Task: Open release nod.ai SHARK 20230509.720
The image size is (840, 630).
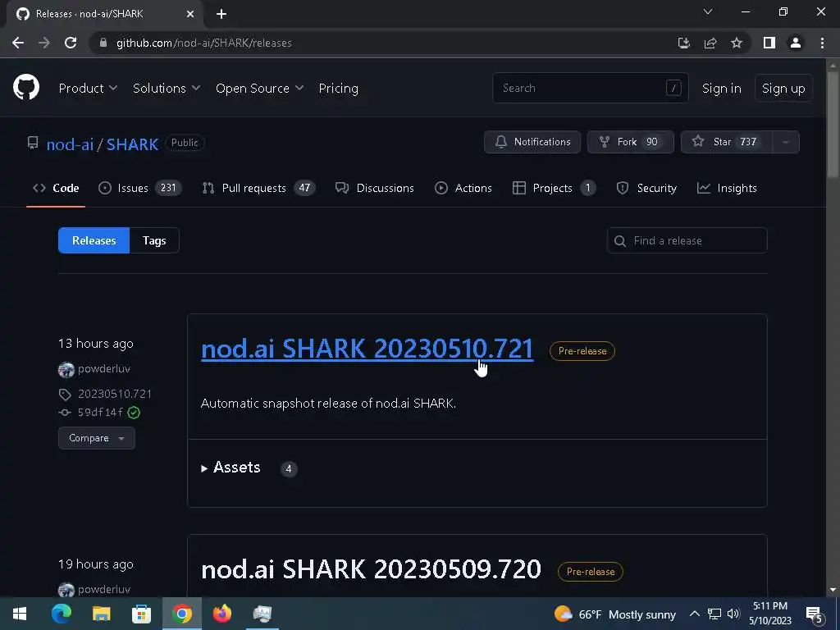Action: pos(371,569)
